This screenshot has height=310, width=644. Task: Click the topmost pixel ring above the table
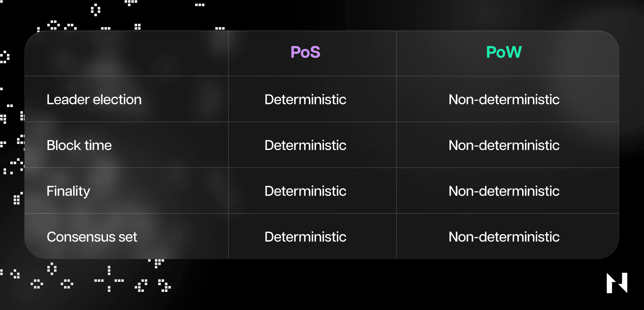(96, 10)
